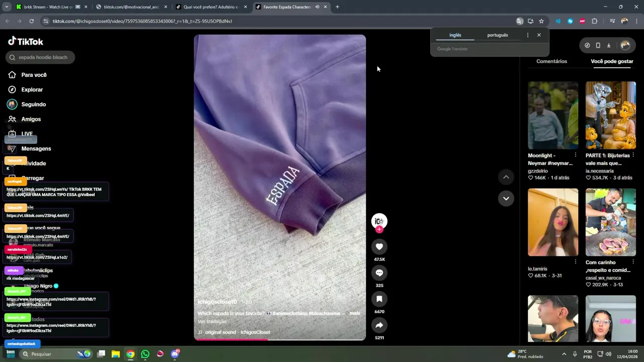Select inglês in Google Translate popup
Screen dimensions: 644x362
point(455,35)
